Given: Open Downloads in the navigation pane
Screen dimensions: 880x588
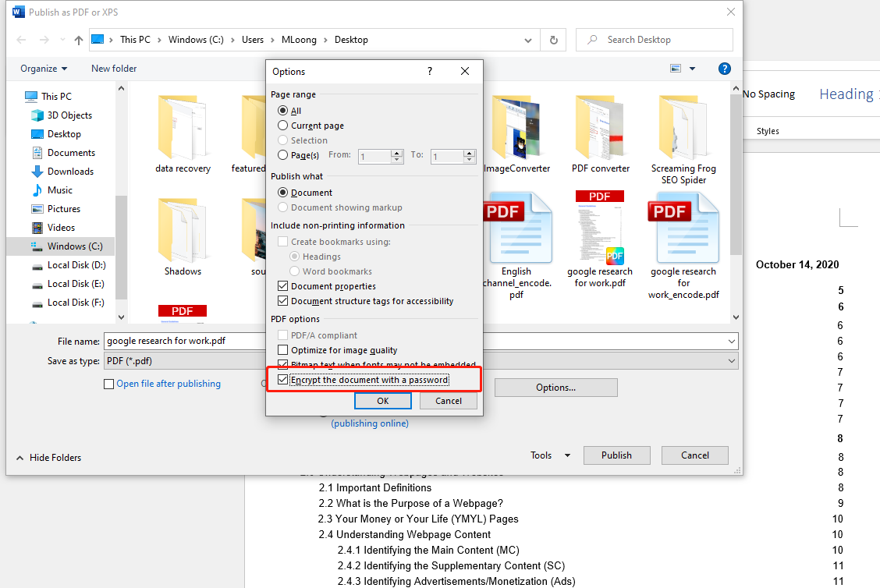Looking at the screenshot, I should click(x=70, y=172).
